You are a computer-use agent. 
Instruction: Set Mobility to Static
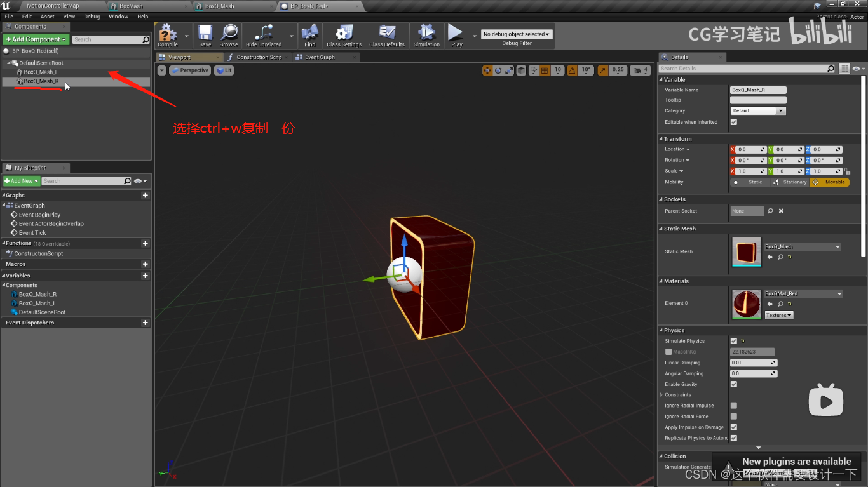pos(750,182)
